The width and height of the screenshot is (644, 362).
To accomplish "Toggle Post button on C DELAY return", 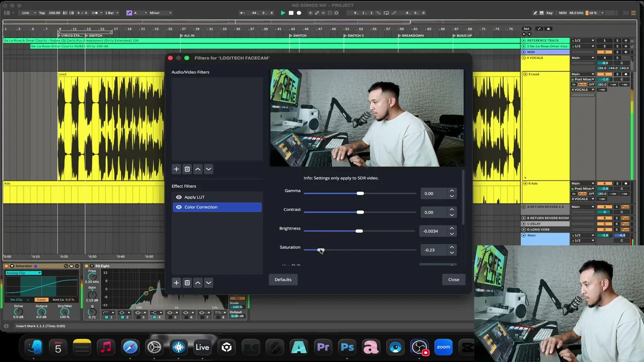I will click(625, 224).
